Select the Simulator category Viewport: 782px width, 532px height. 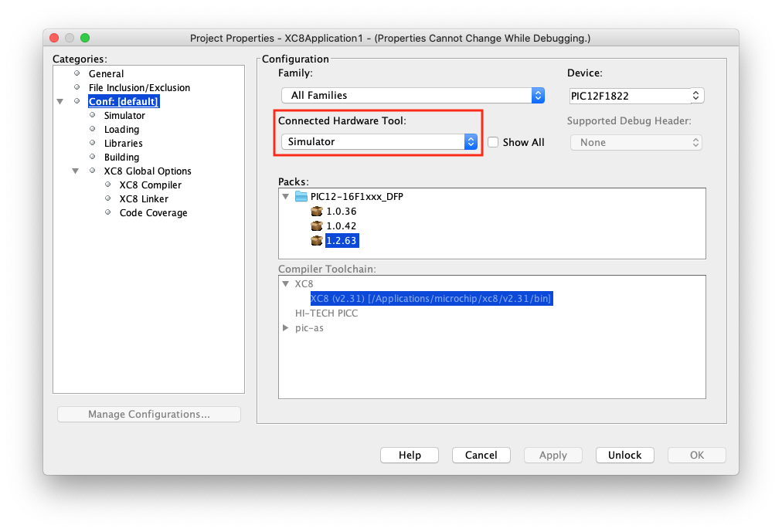point(124,116)
